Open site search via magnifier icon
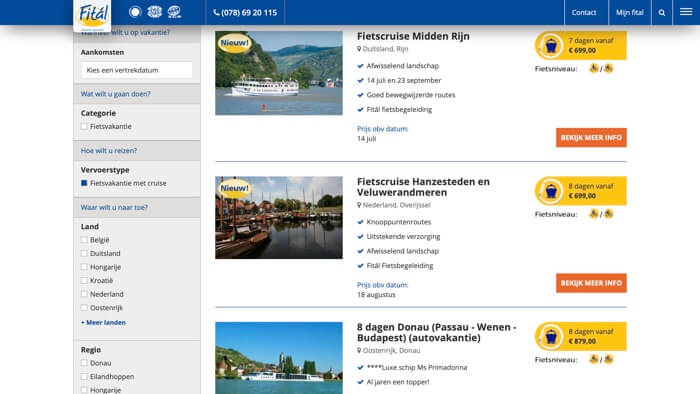 coord(662,12)
